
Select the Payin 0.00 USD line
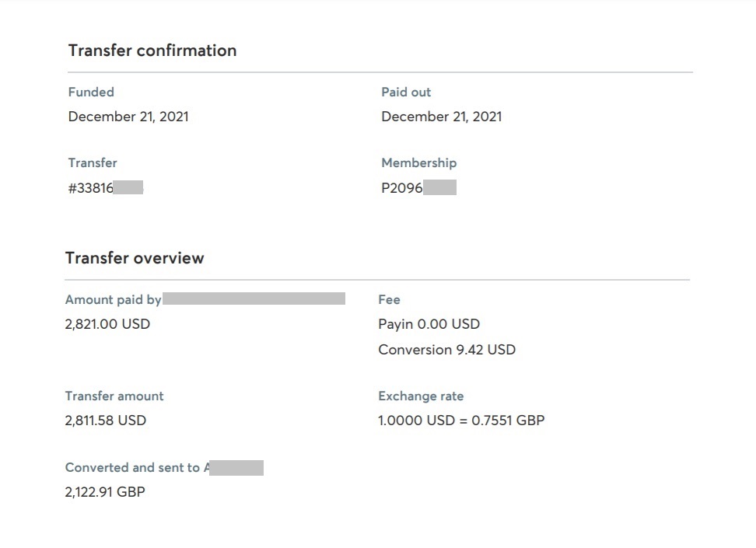point(429,324)
